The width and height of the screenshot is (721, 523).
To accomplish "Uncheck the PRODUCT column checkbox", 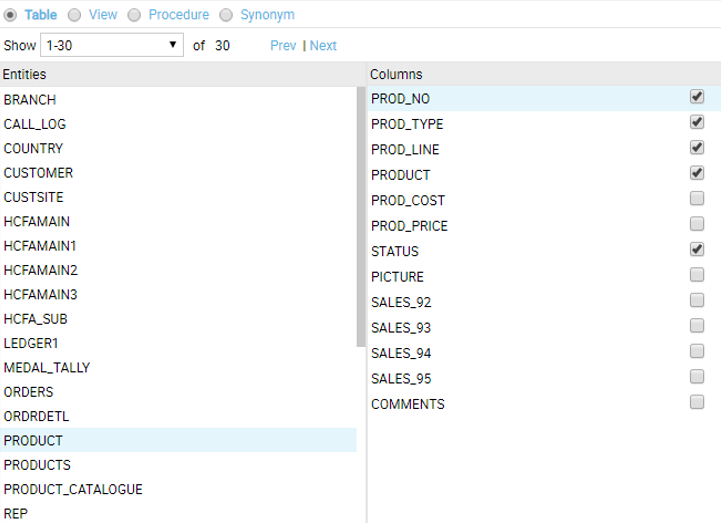I will 697,173.
